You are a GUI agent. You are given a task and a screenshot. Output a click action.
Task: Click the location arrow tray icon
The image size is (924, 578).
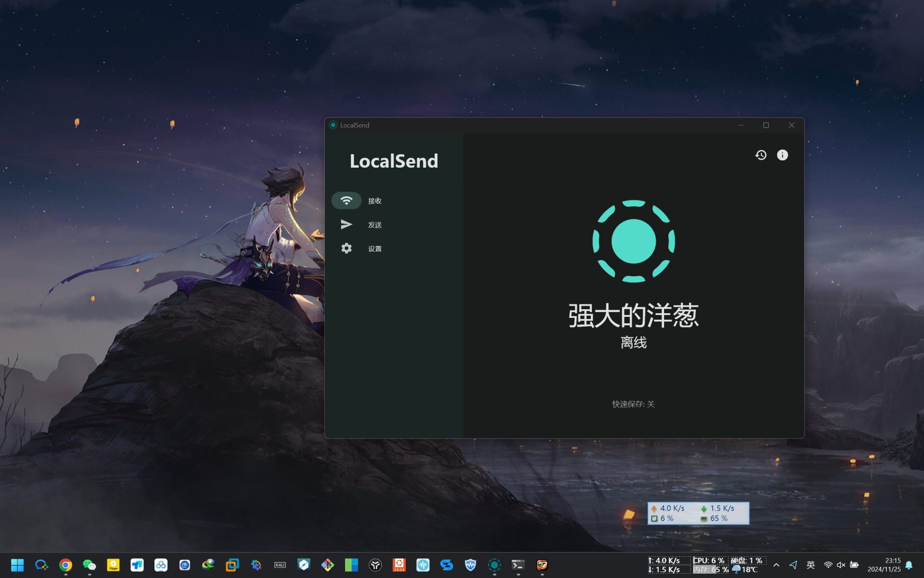[793, 565]
